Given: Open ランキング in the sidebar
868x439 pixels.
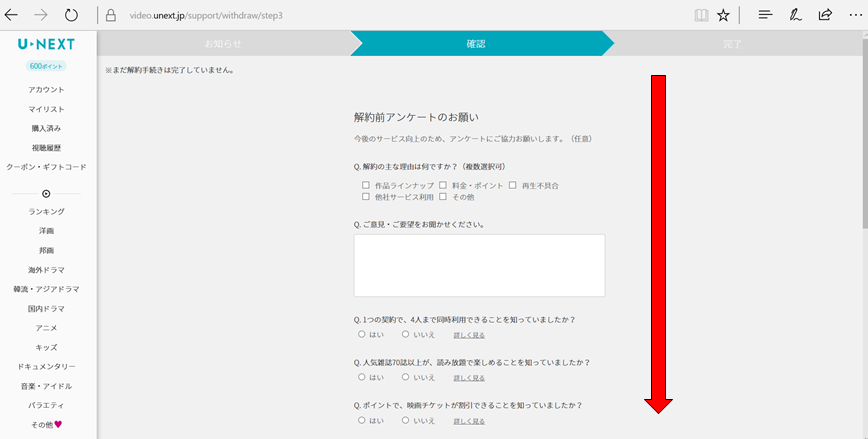Looking at the screenshot, I should 46,211.
